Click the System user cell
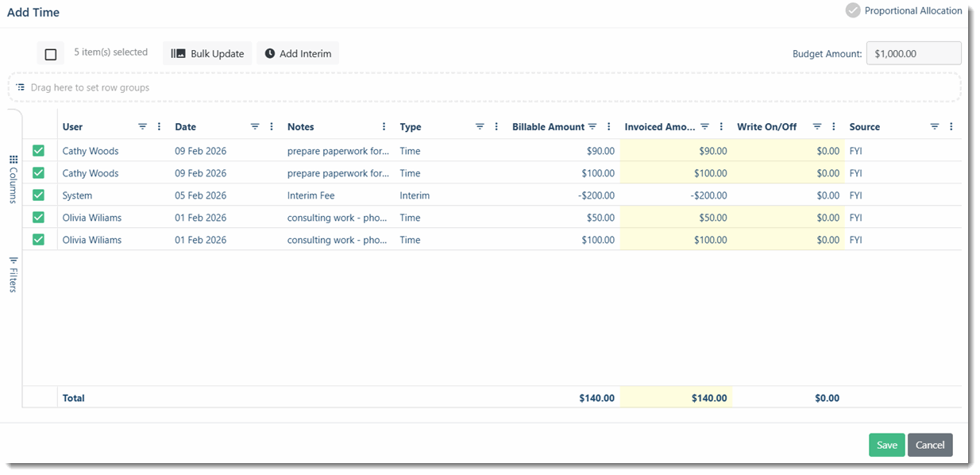 [x=114, y=195]
